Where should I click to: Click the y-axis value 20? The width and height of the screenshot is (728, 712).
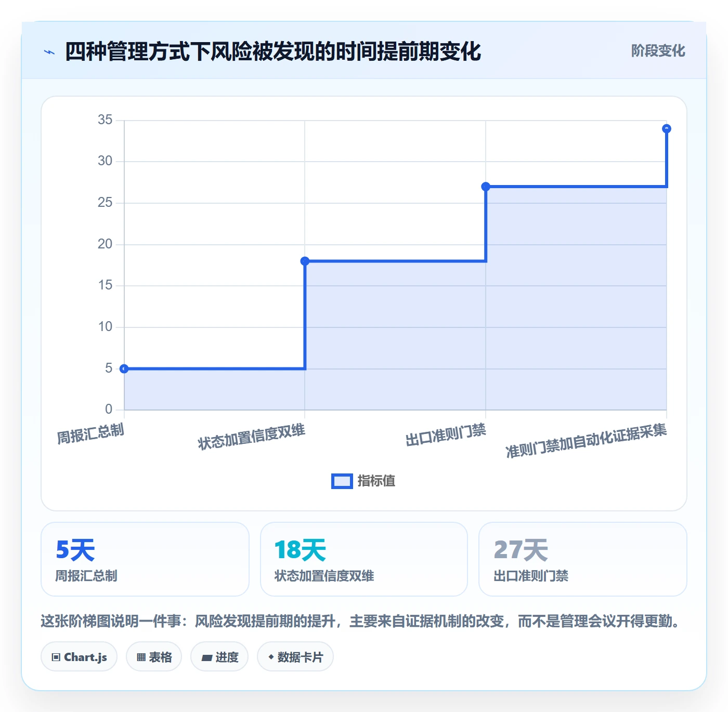105,244
